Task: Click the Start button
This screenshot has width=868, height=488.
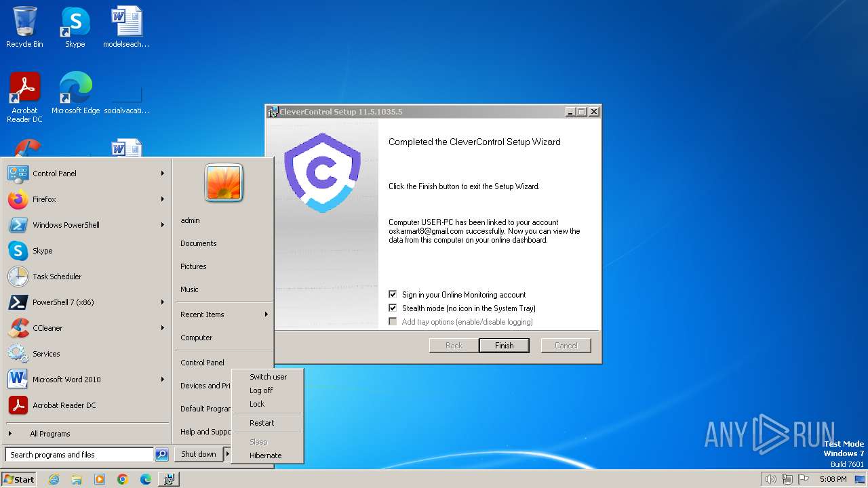Action: point(19,479)
